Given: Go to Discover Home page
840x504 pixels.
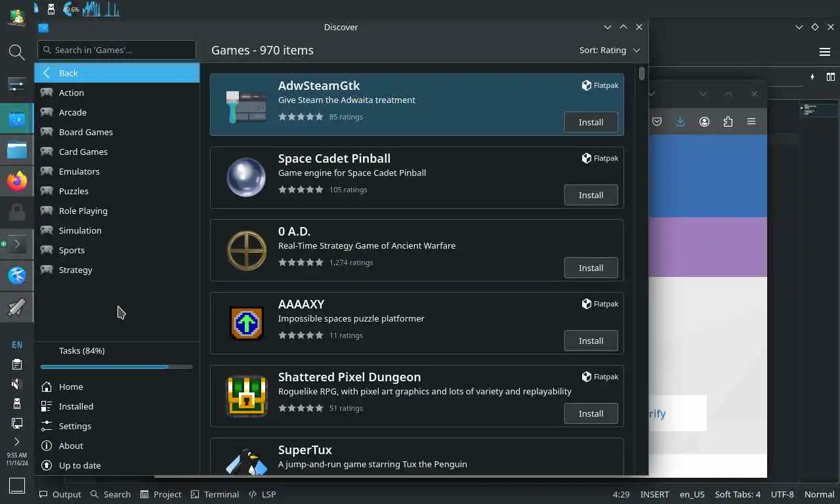Looking at the screenshot, I should click(117, 387).
